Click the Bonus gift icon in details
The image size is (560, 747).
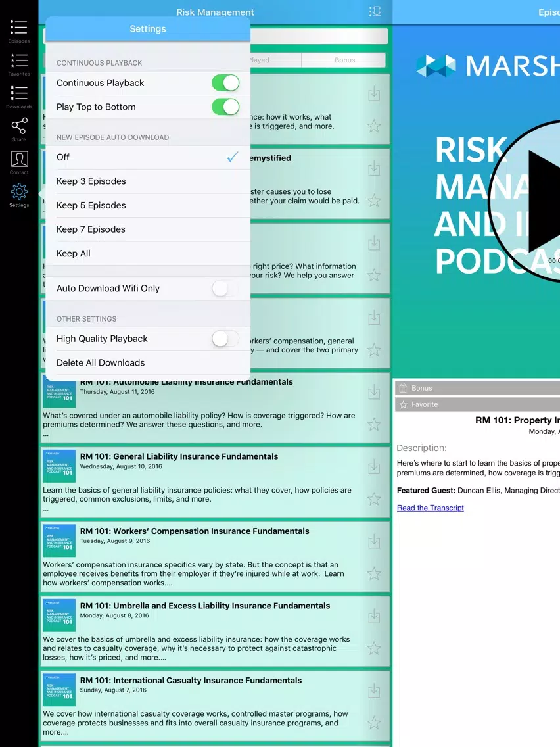pyautogui.click(x=404, y=388)
